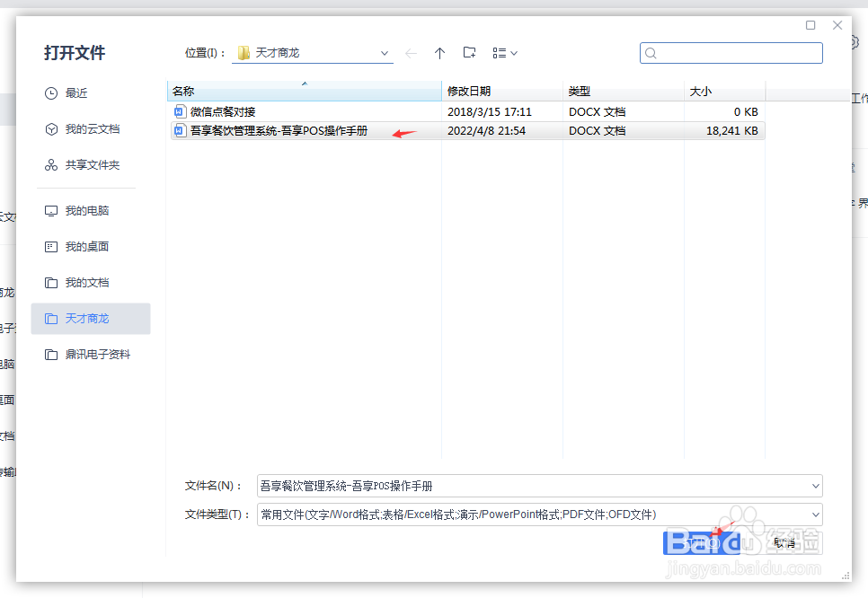The image size is (868, 598).
Task: Open the Recent (最近) location
Action: [66, 93]
